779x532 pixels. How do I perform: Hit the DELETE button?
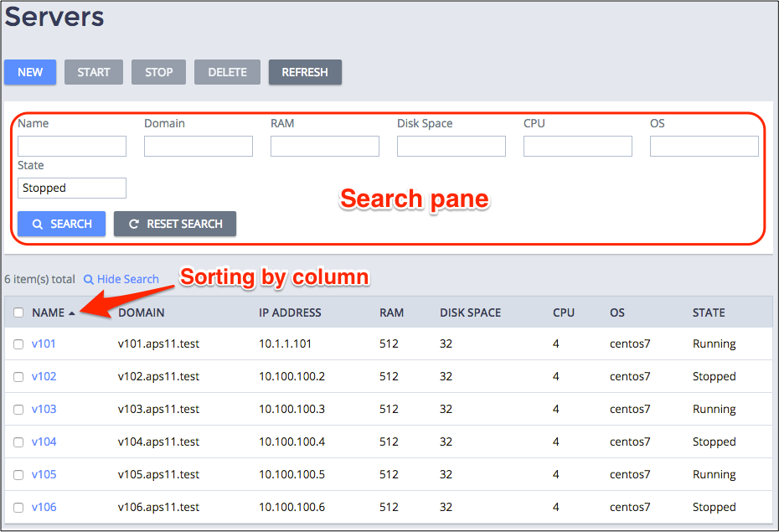click(x=227, y=72)
